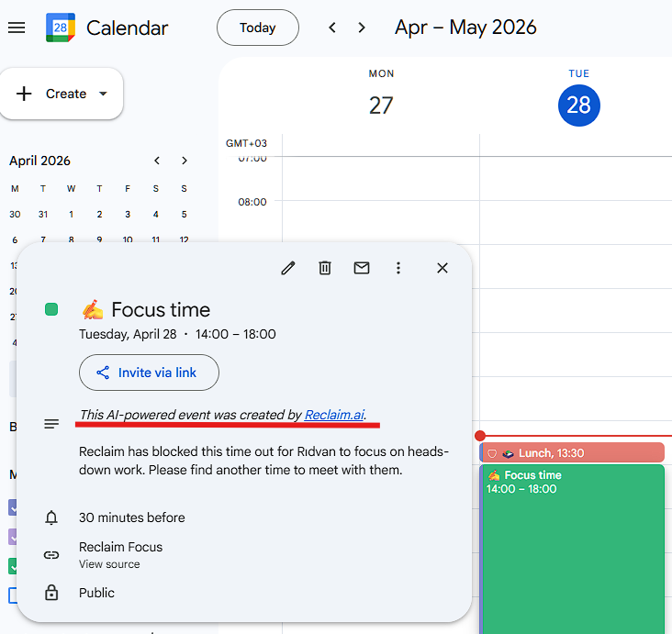
Task: Click Focus time title in popup
Action: click(x=161, y=310)
